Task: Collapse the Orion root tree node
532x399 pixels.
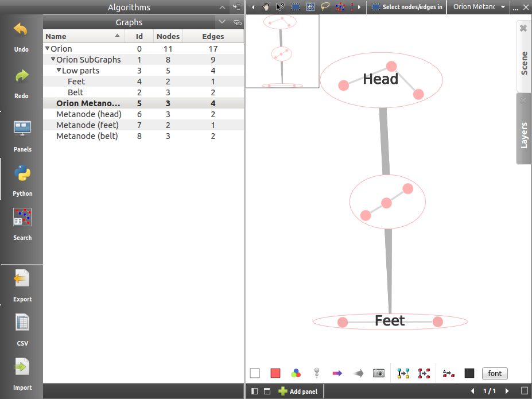Action: pyautogui.click(x=48, y=49)
